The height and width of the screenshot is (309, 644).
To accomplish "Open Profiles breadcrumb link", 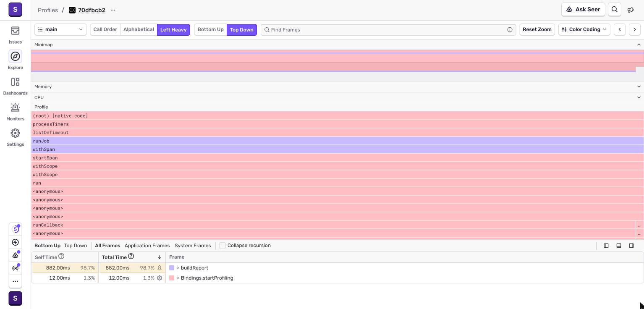I will click(48, 10).
